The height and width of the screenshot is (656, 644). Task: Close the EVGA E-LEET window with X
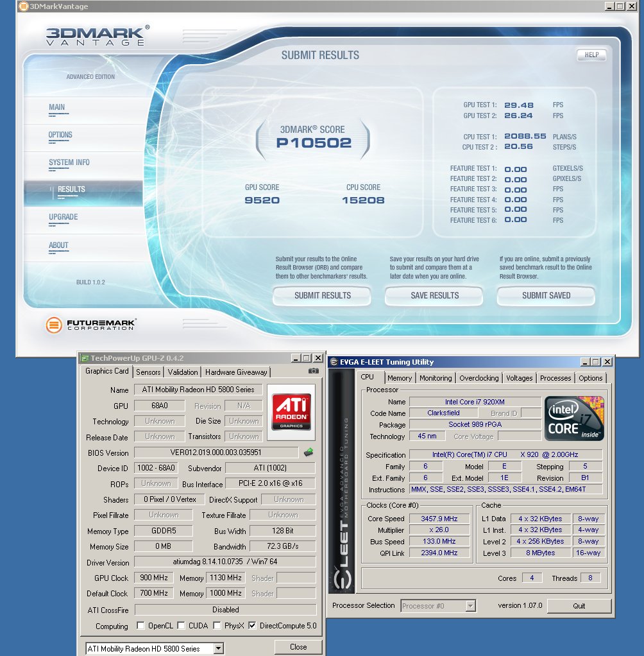pyautogui.click(x=607, y=362)
